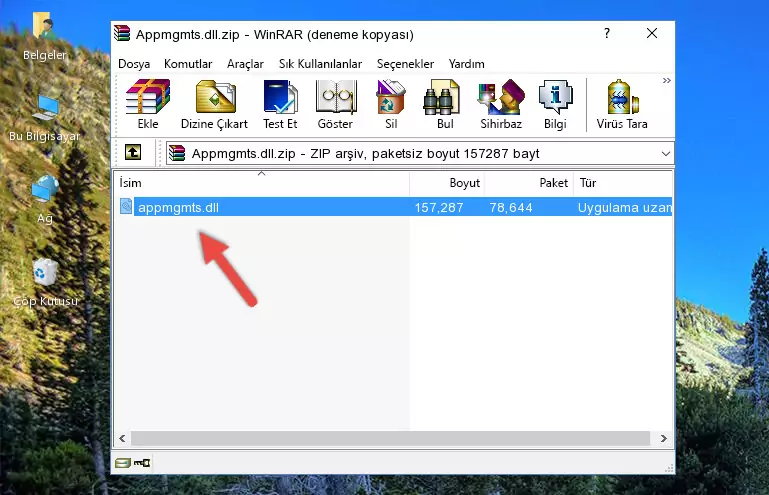Sort by the Boyut column header
The width and height of the screenshot is (769, 495).
tap(447, 183)
